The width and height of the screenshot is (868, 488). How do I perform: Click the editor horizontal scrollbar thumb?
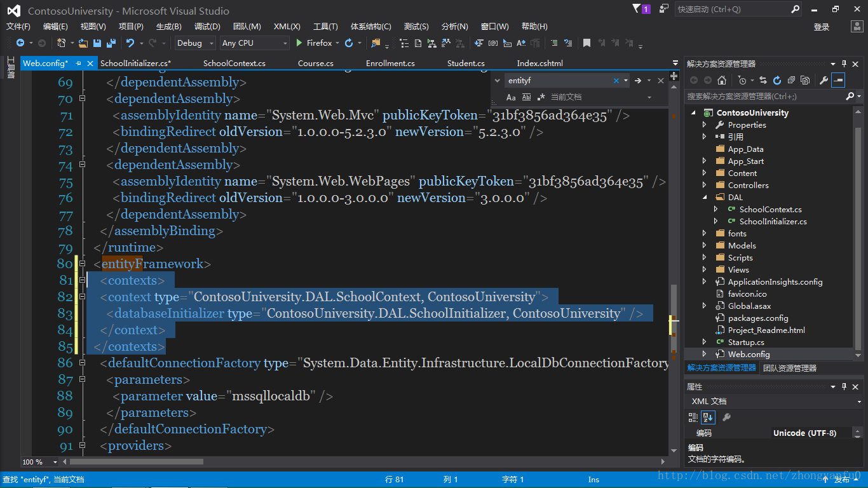[x=137, y=462]
